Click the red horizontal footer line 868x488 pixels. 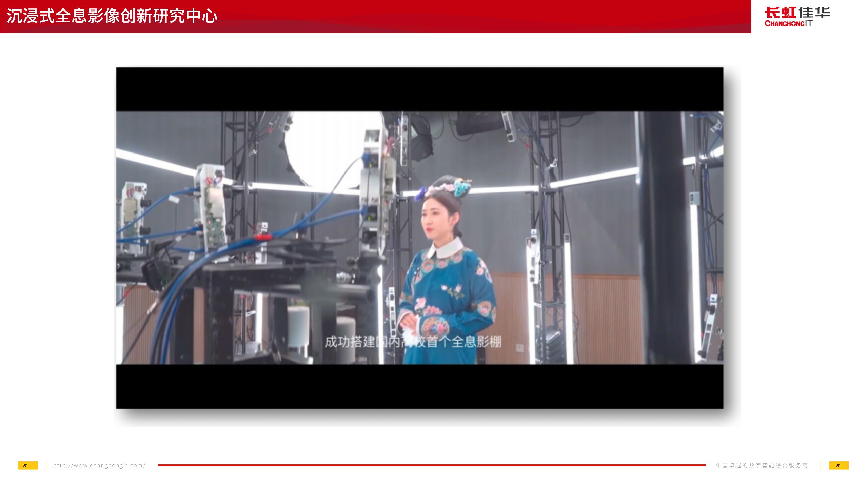click(431, 465)
